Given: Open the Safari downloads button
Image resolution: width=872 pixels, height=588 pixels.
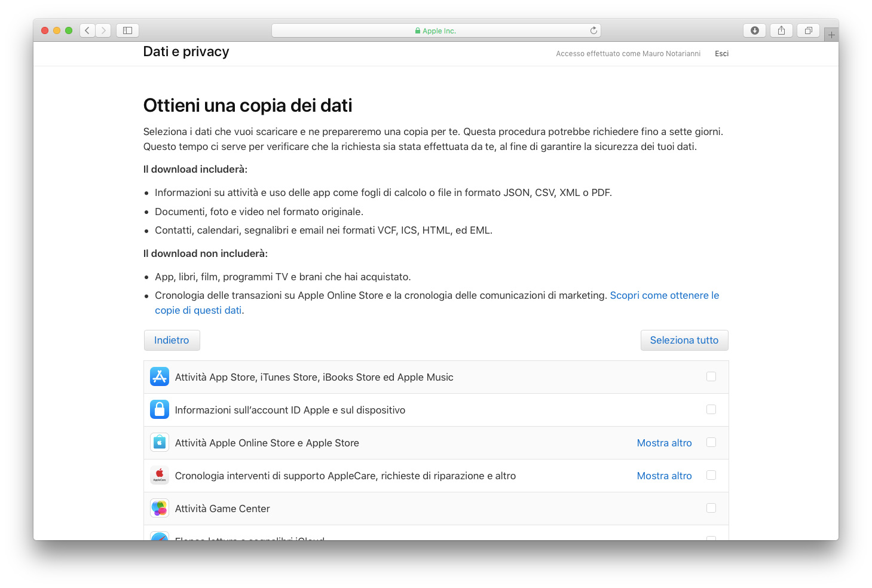Looking at the screenshot, I should (754, 30).
